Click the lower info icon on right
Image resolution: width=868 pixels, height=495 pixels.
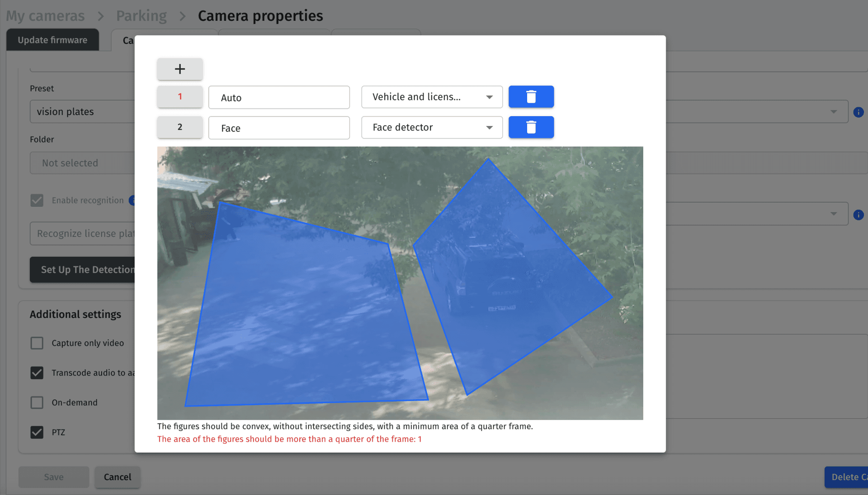858,215
